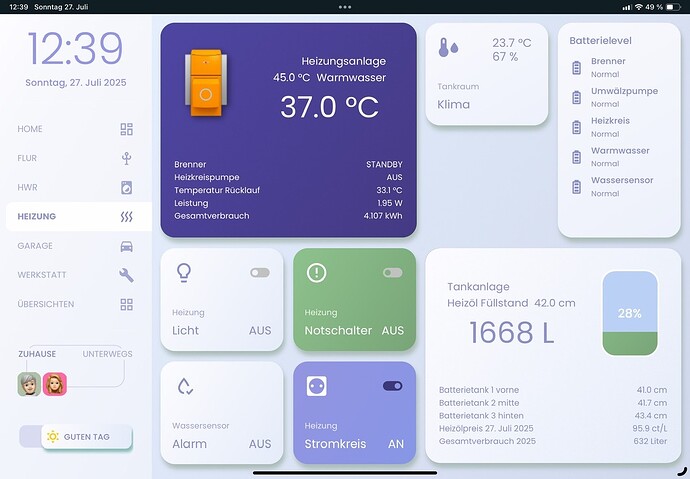
Task: Click the light bulb icon in Licht card
Action: pyautogui.click(x=184, y=272)
